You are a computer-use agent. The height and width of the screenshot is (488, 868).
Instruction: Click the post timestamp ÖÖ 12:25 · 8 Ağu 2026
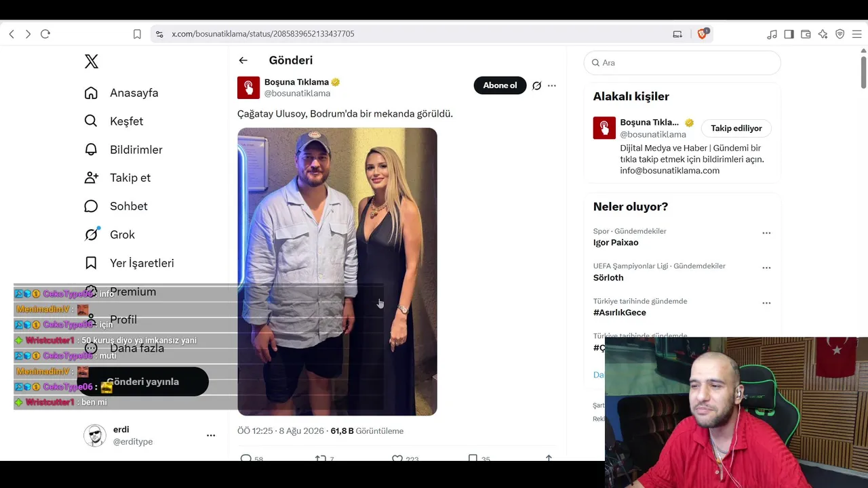click(x=281, y=431)
